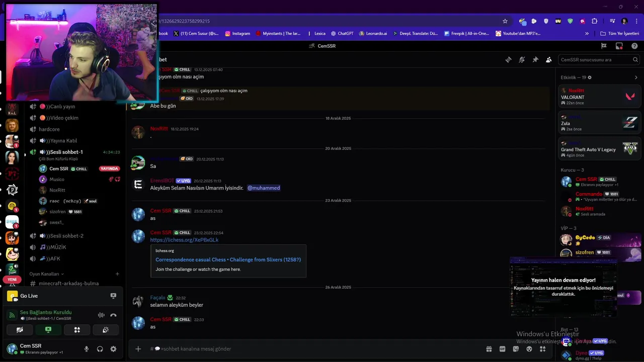Disconnect from voice with phone icon
Viewport: 644px width, 362px height.
(113, 315)
